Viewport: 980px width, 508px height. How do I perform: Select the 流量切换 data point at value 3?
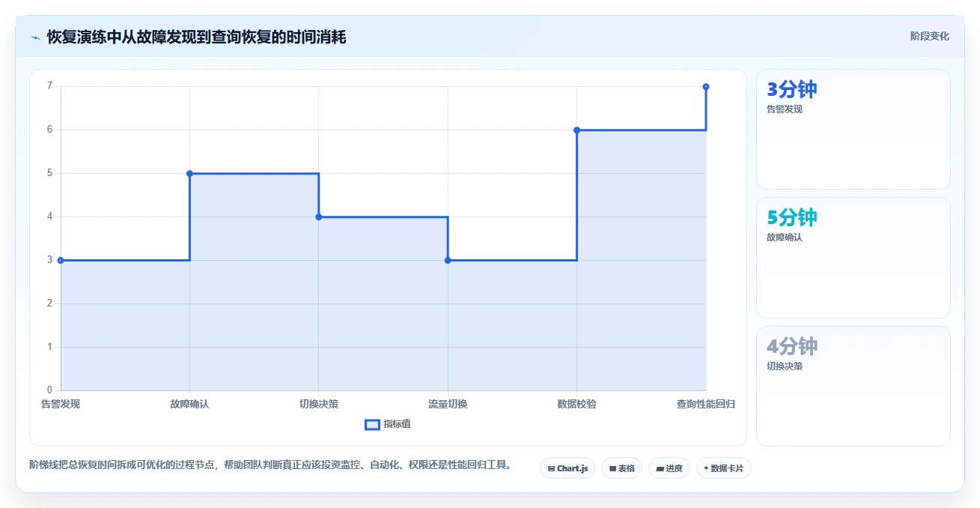(448, 260)
